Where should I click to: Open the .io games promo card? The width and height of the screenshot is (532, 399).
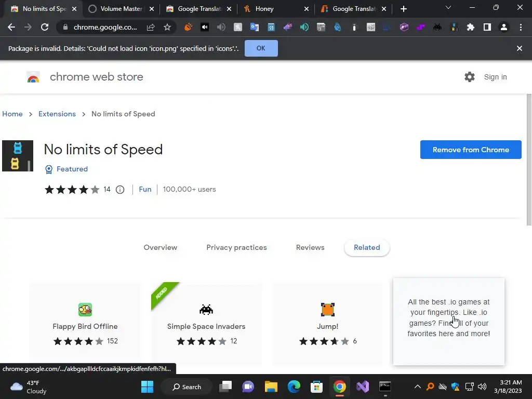[x=448, y=321]
